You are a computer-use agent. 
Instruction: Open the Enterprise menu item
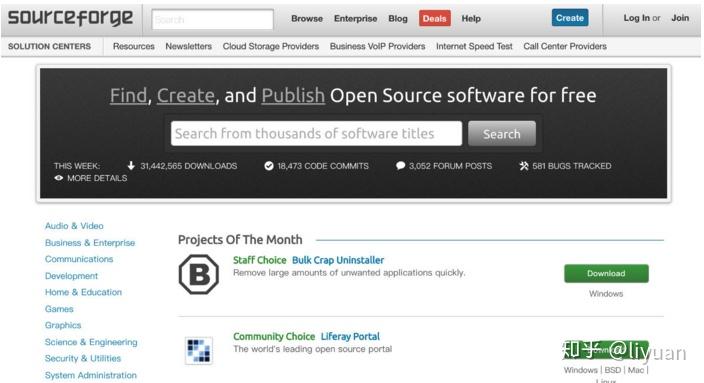point(356,18)
